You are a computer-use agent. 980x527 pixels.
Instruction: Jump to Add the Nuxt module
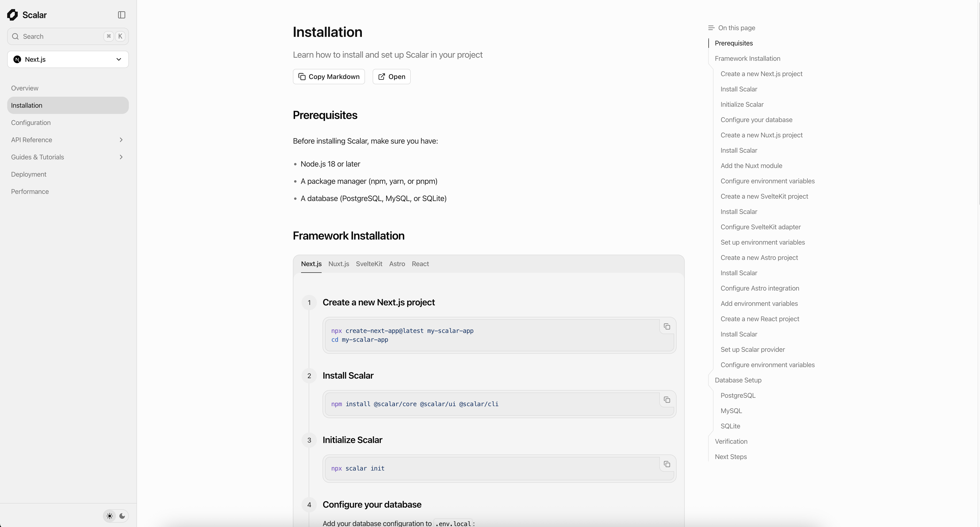751,166
